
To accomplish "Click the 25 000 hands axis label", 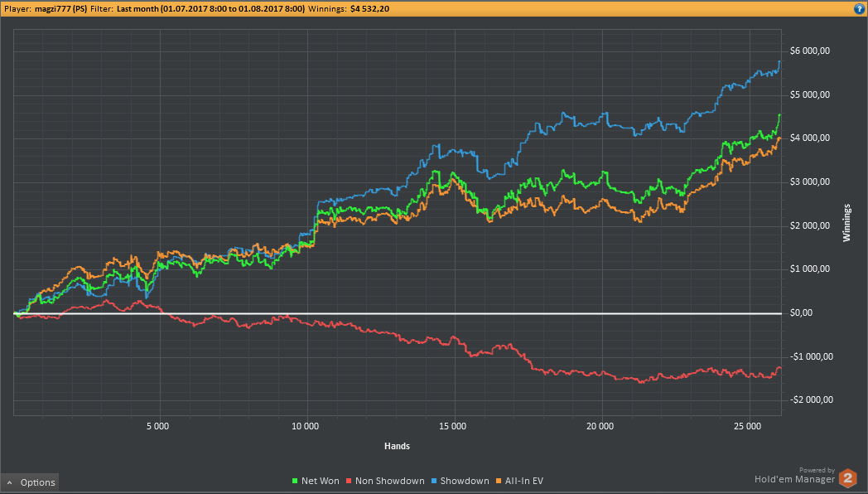I will point(747,426).
